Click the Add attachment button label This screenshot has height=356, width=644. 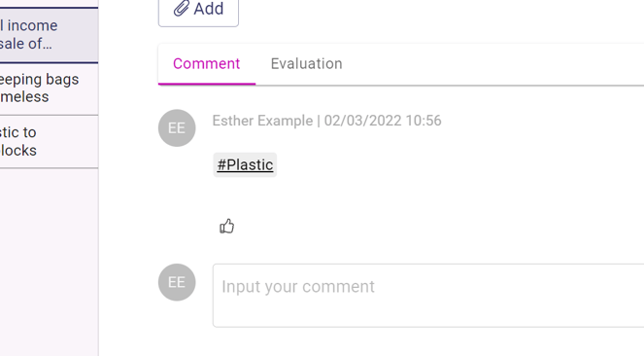209,9
